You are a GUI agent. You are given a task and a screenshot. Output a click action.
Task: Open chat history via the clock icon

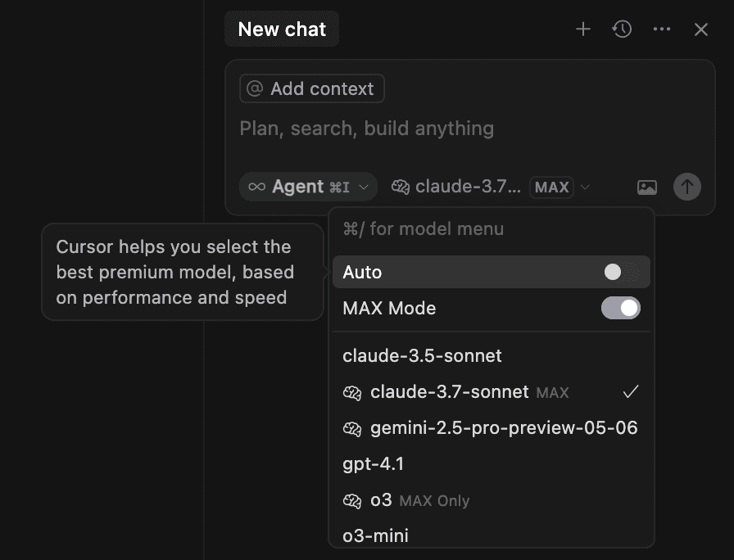point(622,29)
